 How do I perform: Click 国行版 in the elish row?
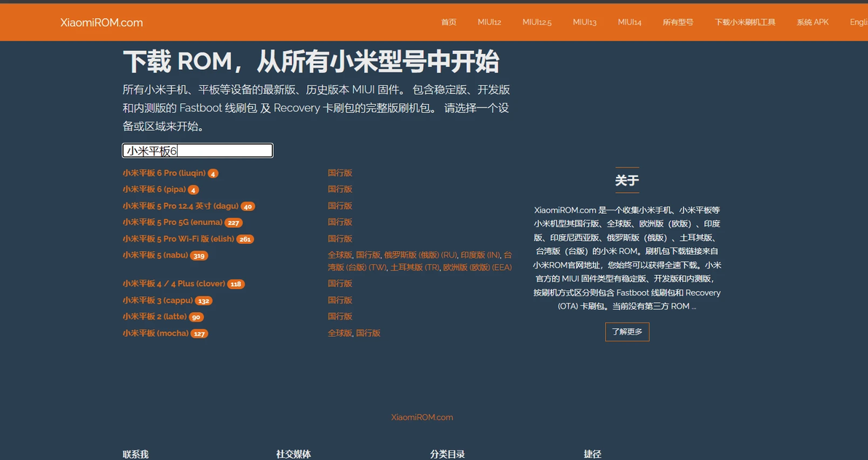tap(340, 239)
